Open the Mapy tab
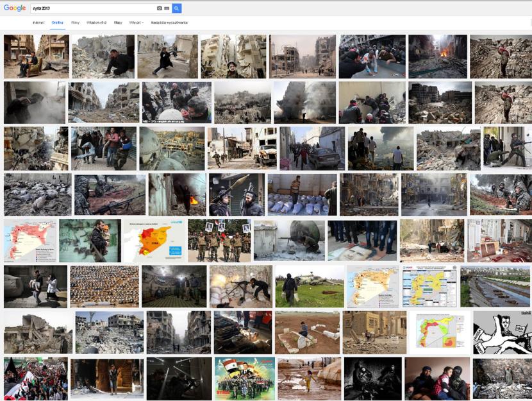532x401 pixels. [118, 22]
